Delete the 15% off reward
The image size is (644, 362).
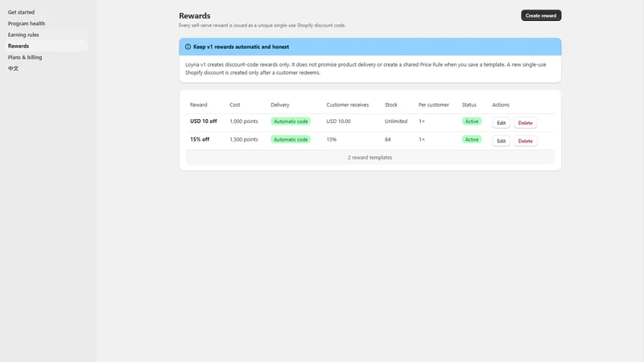[526, 141]
